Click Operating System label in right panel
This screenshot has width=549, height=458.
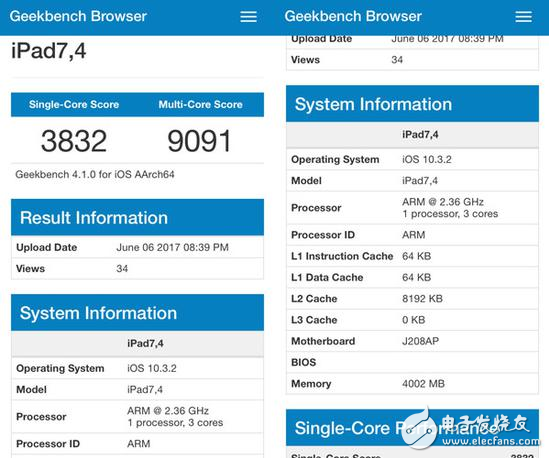click(335, 160)
